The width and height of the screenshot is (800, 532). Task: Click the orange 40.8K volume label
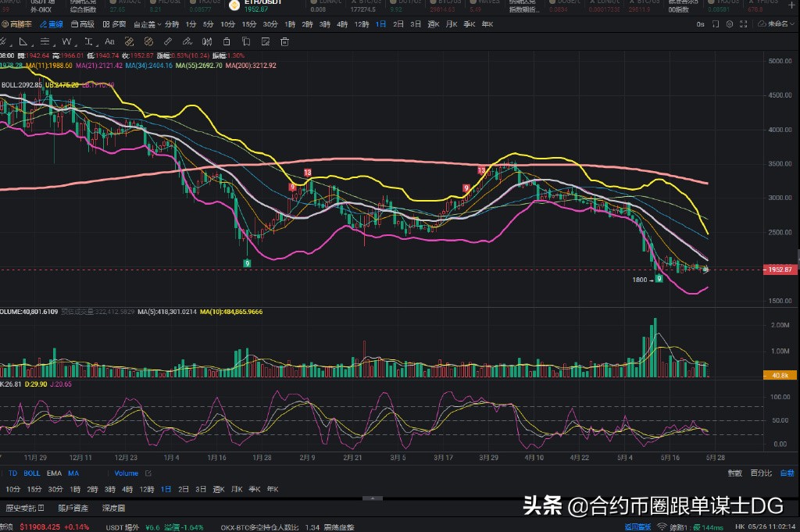(x=782, y=375)
